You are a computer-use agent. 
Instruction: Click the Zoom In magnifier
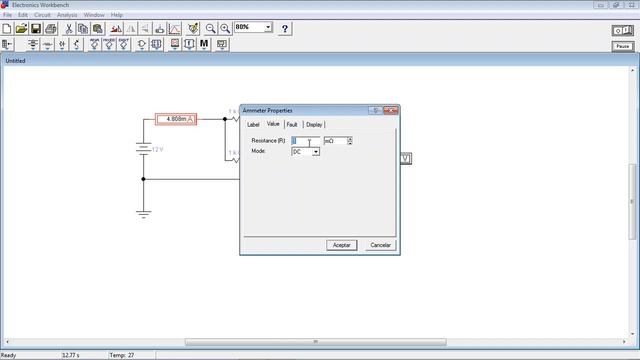pos(225,29)
